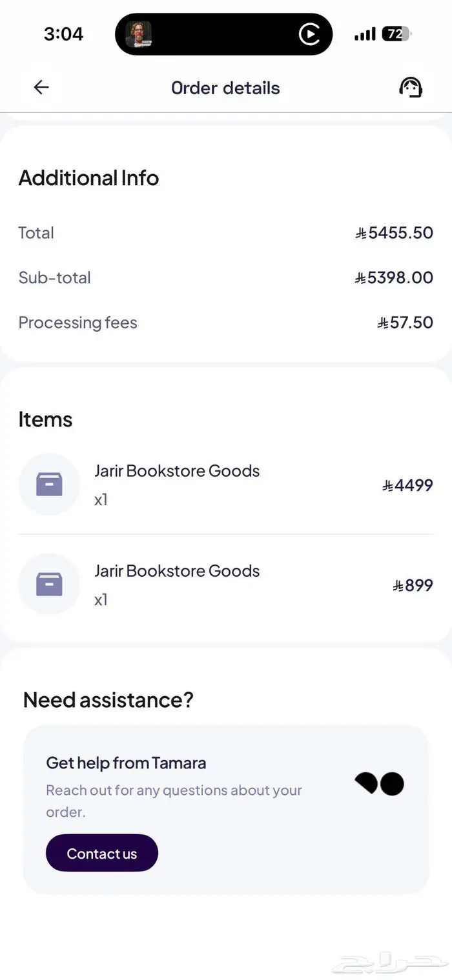This screenshot has height=980, width=452.
Task: Tap the first Jarir item box icon
Action: tap(49, 485)
